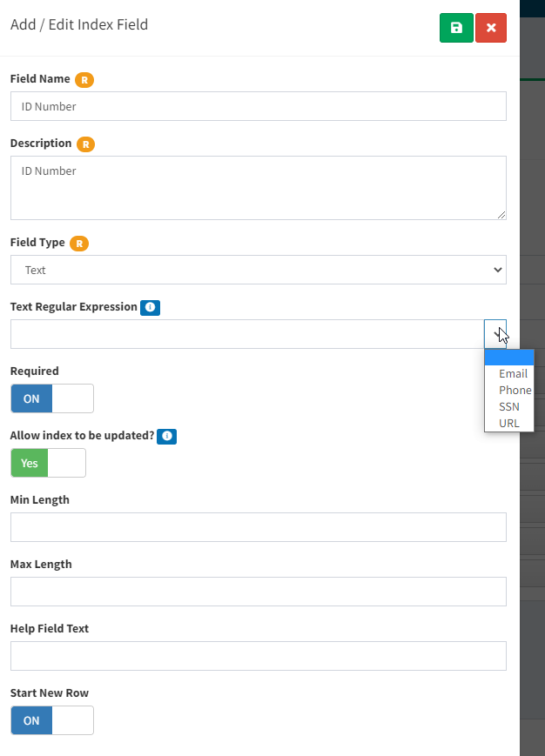
Task: Focus the Description text area
Action: (259, 188)
